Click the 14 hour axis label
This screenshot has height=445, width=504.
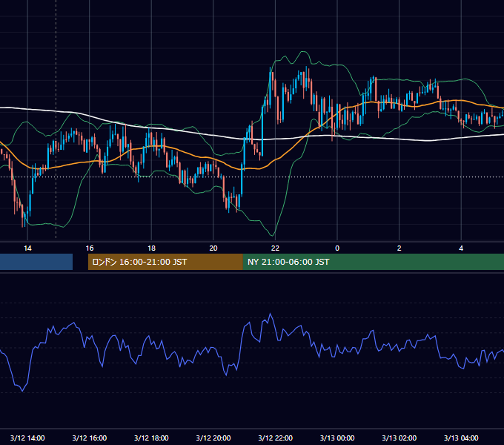[27, 248]
